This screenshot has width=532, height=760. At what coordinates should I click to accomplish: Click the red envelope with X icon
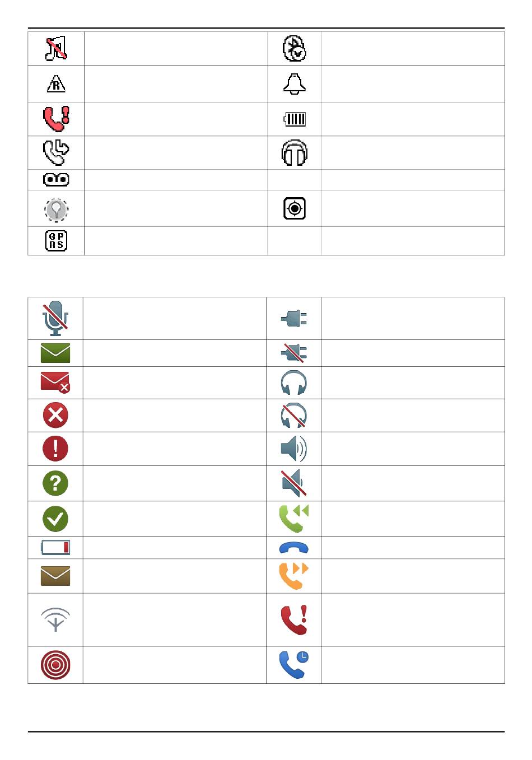[x=55, y=383]
